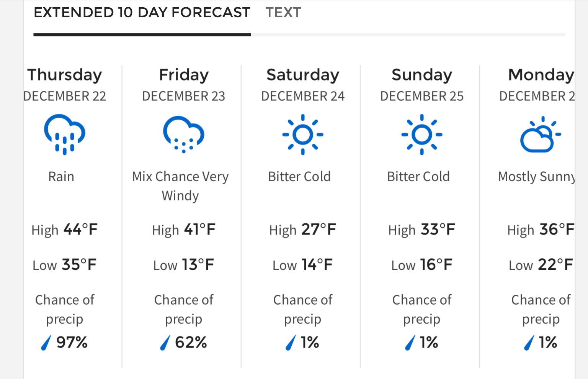Click Friday's Low 13°F temperature
This screenshot has width=588, height=379.
[x=184, y=265]
